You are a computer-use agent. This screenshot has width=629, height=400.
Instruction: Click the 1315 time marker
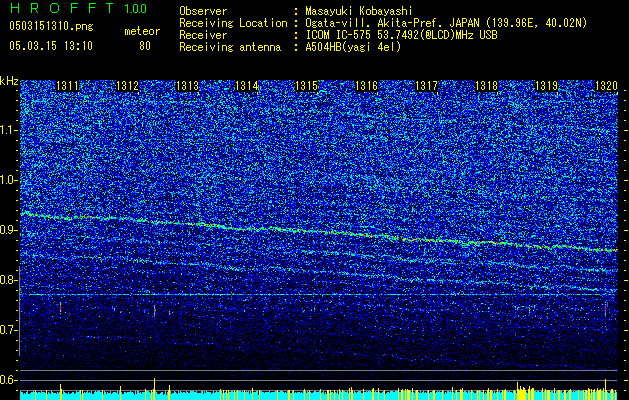(306, 86)
